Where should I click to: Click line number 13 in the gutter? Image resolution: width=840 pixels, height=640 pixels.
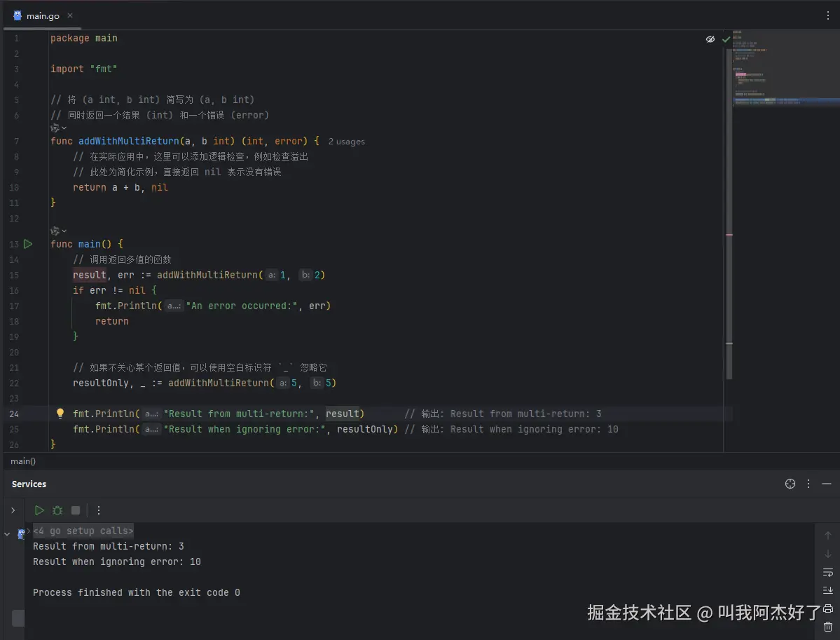pos(14,244)
